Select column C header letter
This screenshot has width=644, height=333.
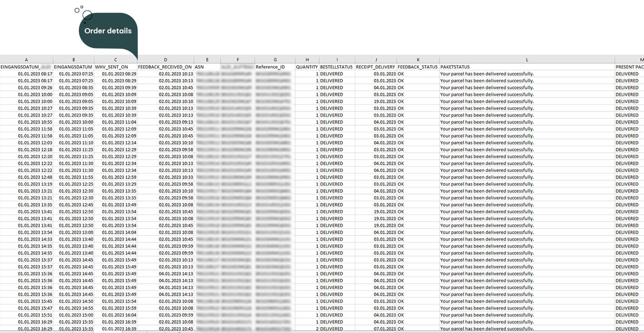[115, 60]
